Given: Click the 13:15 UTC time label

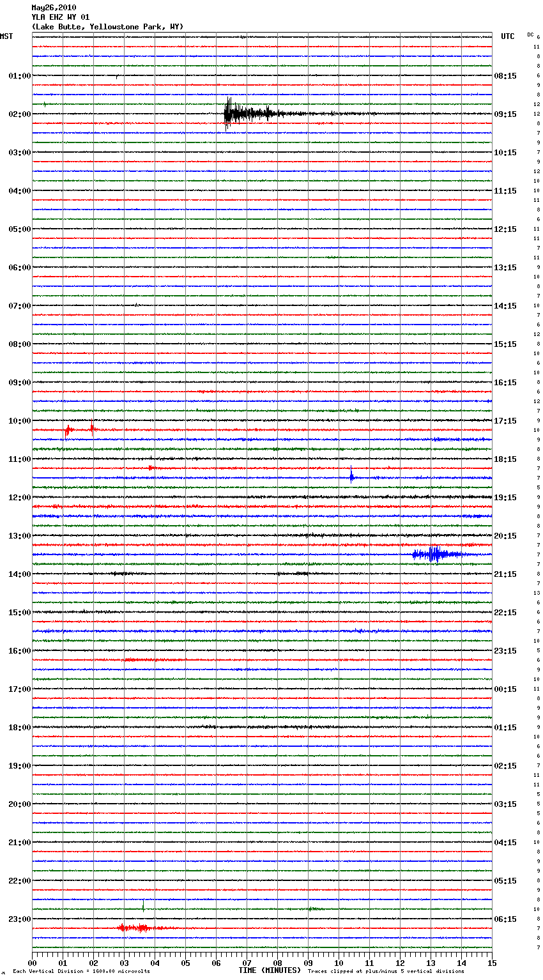Looking at the screenshot, I should 505,268.
